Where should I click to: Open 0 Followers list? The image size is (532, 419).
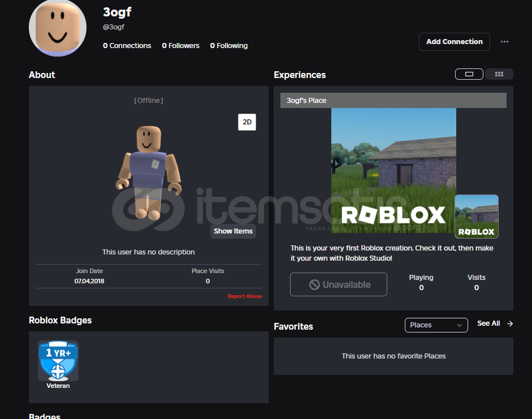180,45
